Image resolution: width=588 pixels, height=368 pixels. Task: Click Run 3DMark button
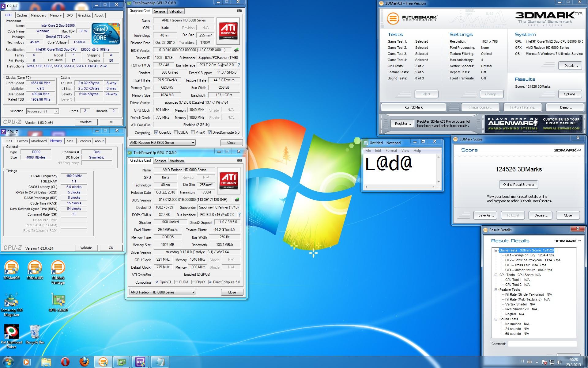click(x=413, y=107)
